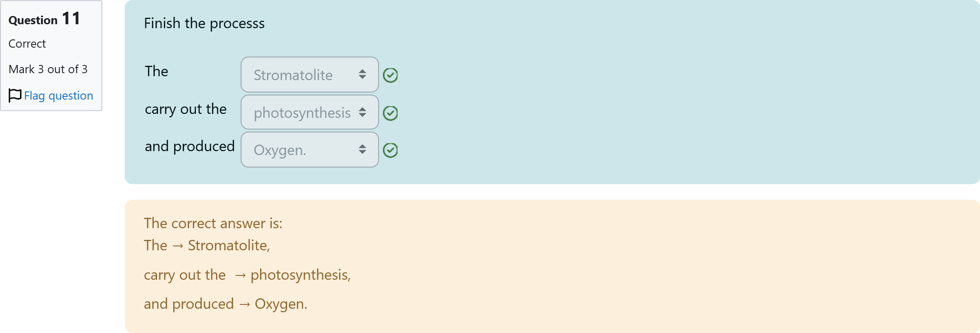This screenshot has height=333, width=980.
Task: Click 'The correct answer is:' feedback heading
Action: [213, 223]
